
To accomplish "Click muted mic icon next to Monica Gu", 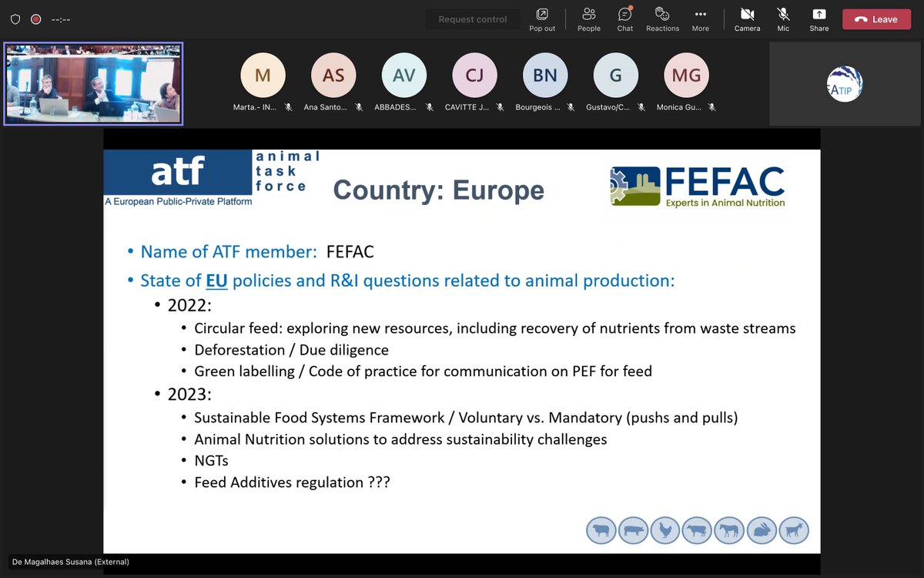I will (712, 108).
